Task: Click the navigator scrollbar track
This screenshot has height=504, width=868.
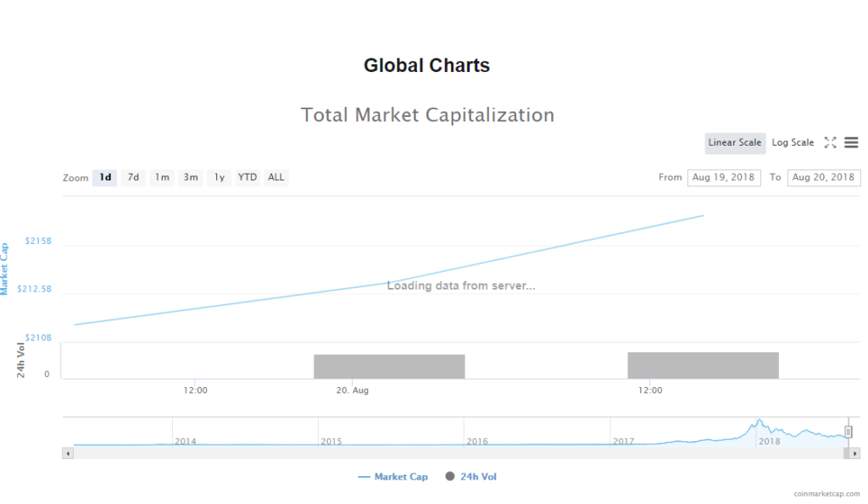Action: tap(424, 453)
